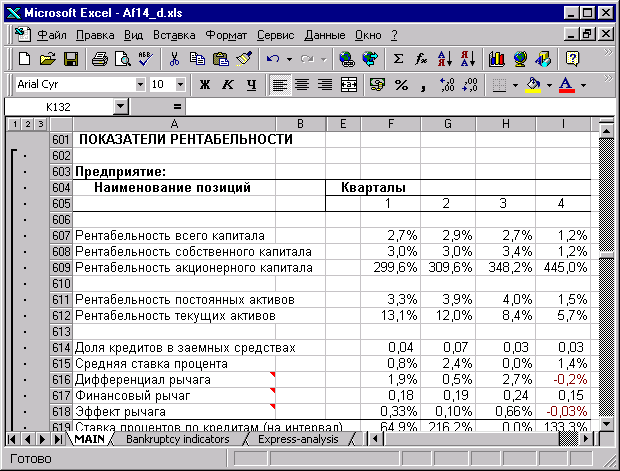The height and width of the screenshot is (471, 620).
Task: Open the Правка menu
Action: point(95,35)
